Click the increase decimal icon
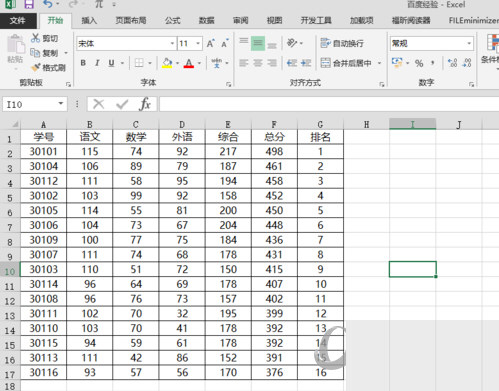The image size is (499, 391). (452, 63)
